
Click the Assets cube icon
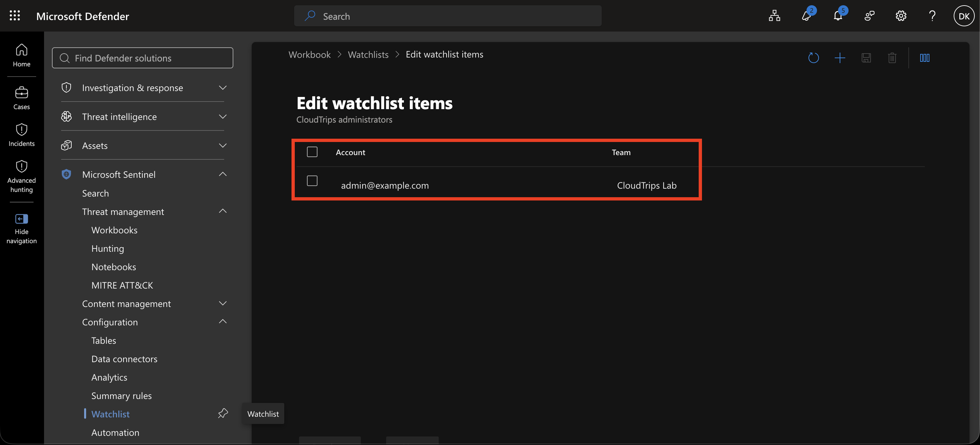click(66, 145)
